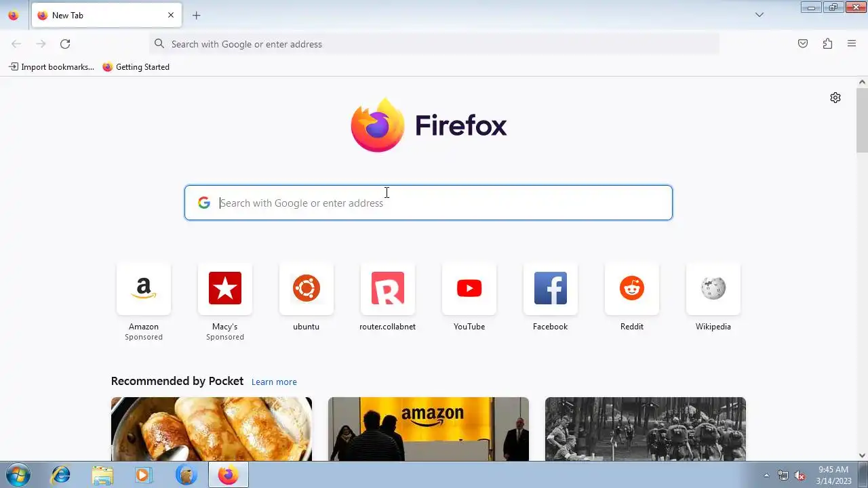Viewport: 868px width, 488px height.
Task: Open the Extensions puzzle icon
Action: [x=827, y=44]
